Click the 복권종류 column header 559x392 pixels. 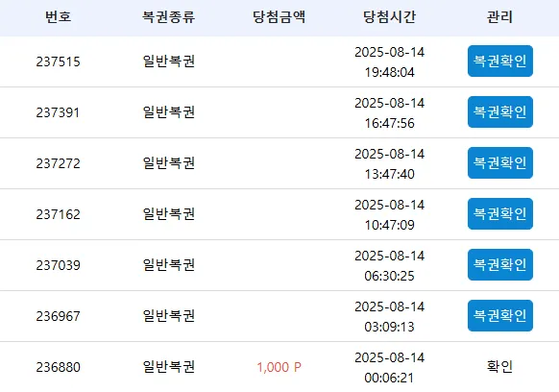coord(169,16)
